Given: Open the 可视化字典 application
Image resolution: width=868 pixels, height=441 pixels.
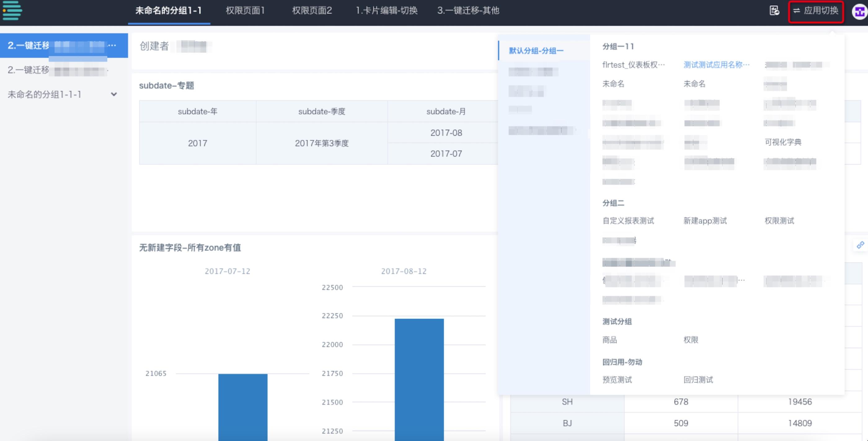Looking at the screenshot, I should click(x=783, y=142).
